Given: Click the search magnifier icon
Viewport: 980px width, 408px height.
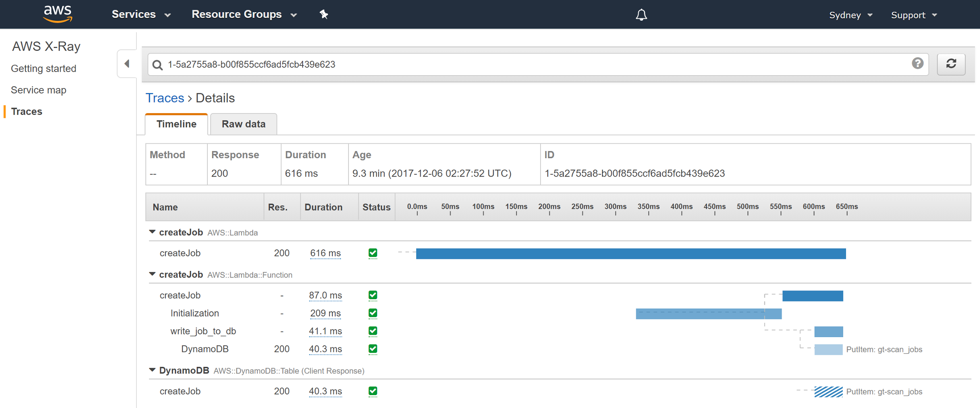Looking at the screenshot, I should [158, 65].
